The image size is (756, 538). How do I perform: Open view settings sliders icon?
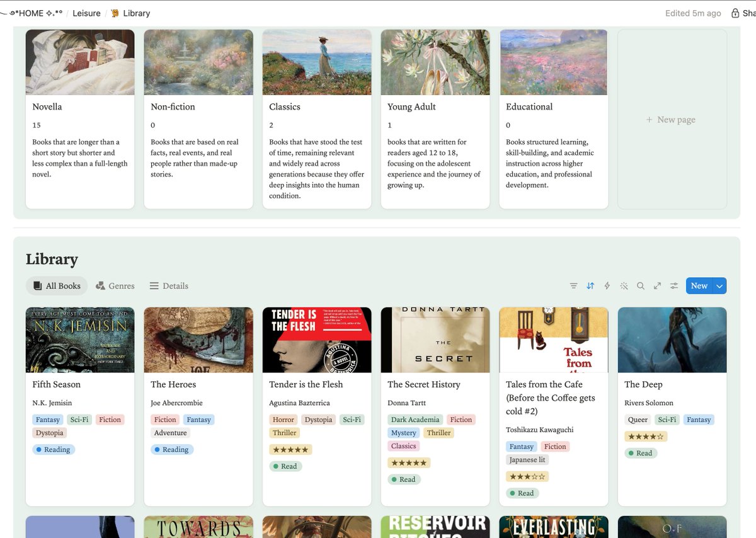(x=674, y=285)
